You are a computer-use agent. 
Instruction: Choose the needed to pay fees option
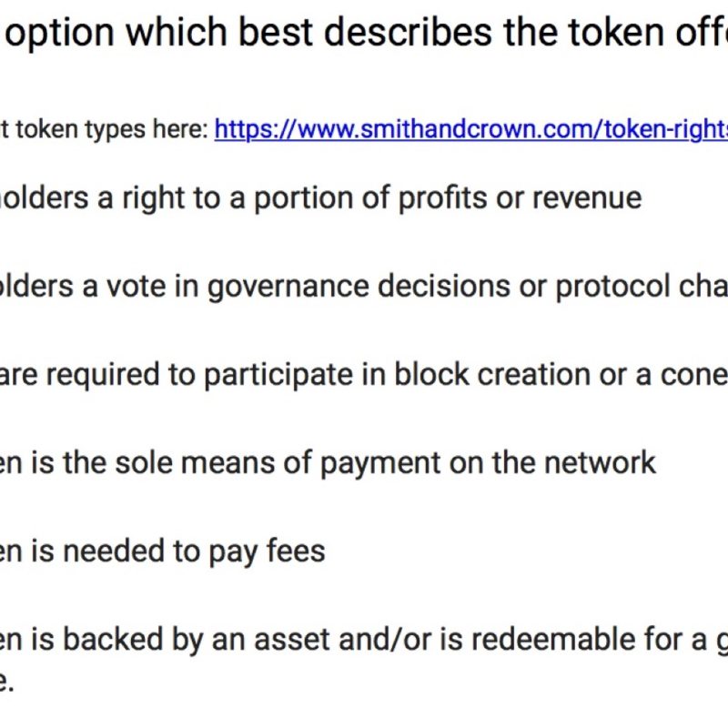coord(164,551)
